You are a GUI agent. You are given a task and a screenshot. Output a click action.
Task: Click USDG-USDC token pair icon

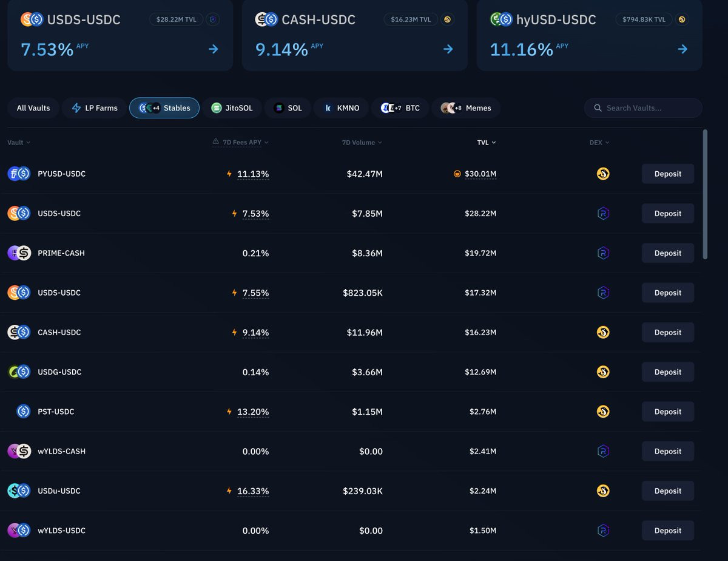19,372
